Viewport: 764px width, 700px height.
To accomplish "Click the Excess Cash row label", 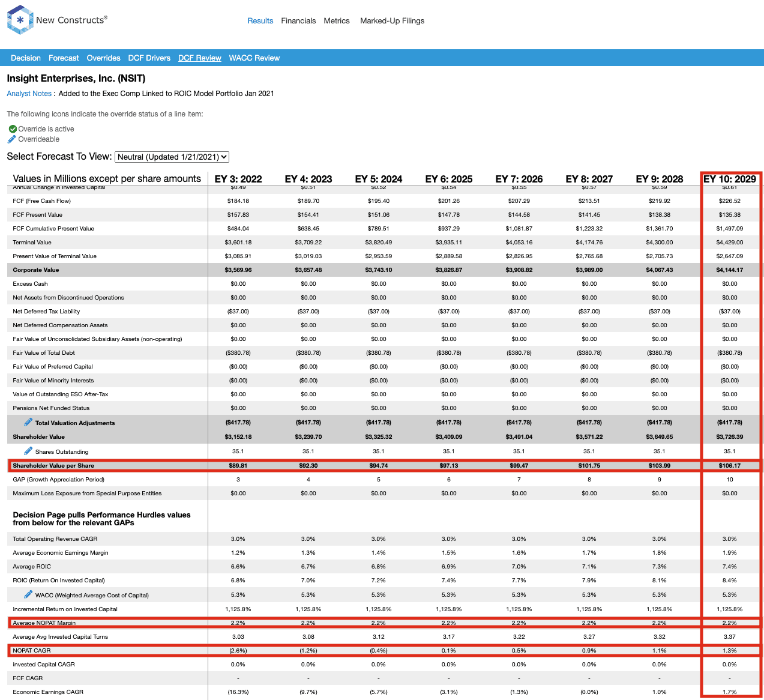I will [x=30, y=284].
